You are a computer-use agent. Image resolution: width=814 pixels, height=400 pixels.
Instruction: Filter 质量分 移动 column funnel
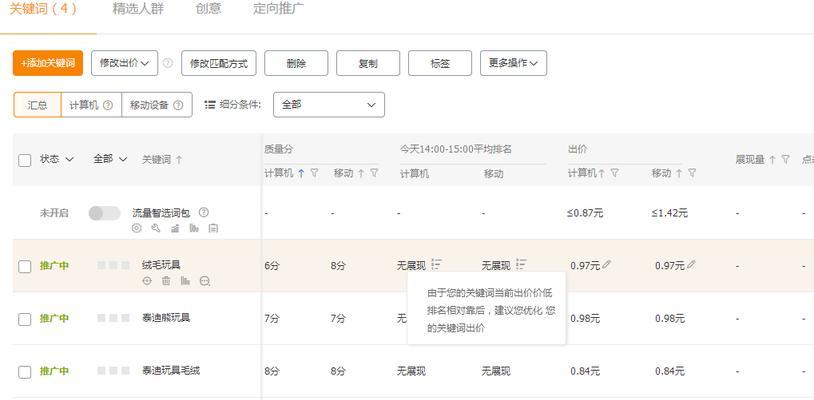[x=374, y=173]
